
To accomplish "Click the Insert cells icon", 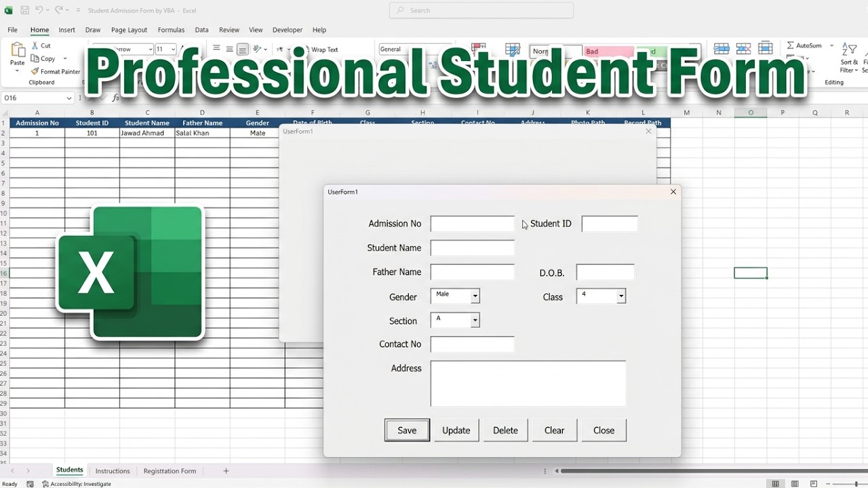I will pyautogui.click(x=722, y=48).
